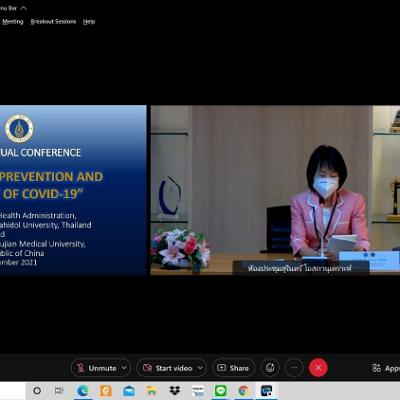Click the red leave meeting button

pos(318,368)
